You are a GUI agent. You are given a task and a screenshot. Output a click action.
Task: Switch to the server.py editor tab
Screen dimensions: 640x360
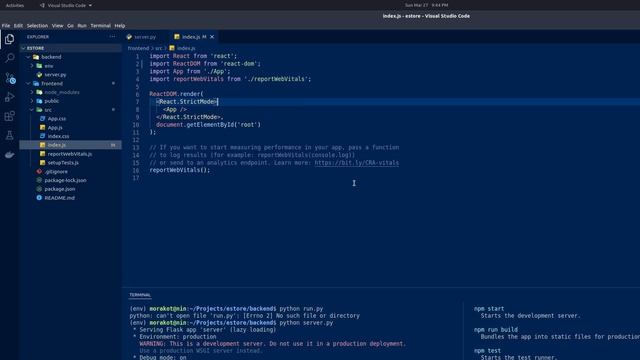[x=145, y=37]
